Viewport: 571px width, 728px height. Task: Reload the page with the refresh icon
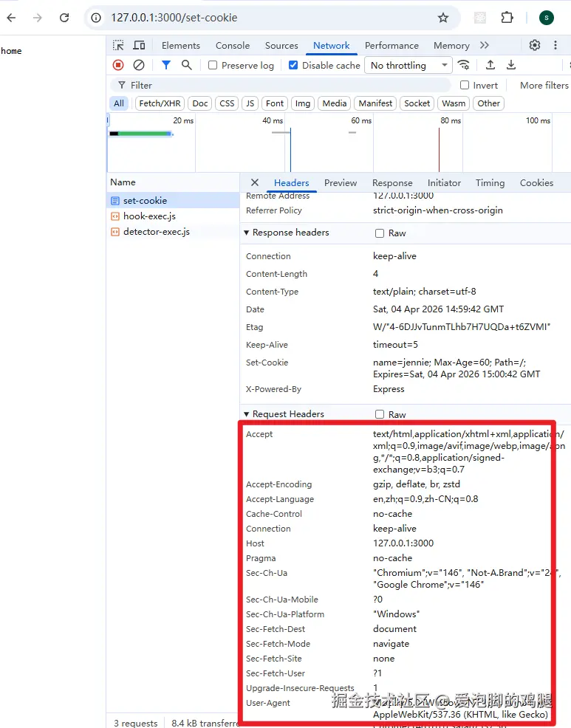click(64, 18)
